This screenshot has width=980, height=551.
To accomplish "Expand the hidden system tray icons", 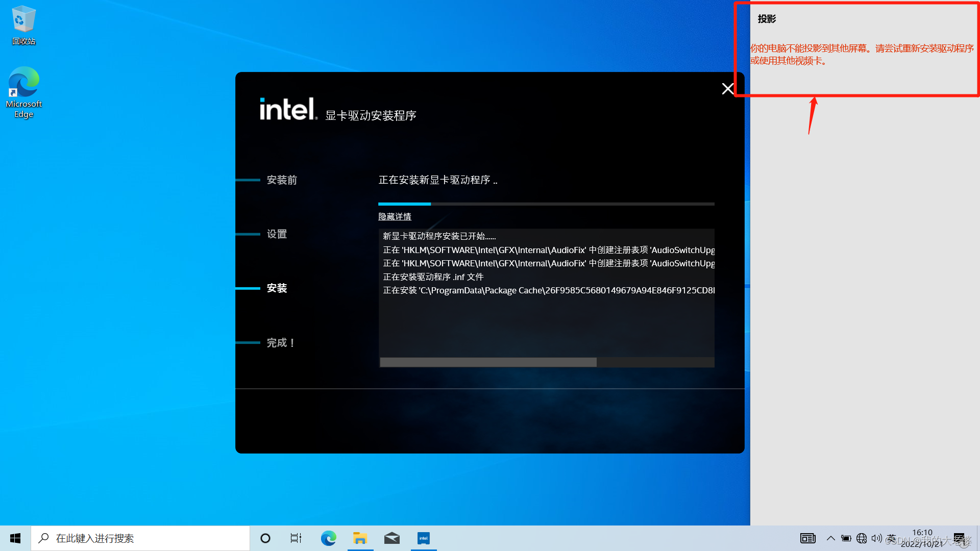I will coord(830,538).
